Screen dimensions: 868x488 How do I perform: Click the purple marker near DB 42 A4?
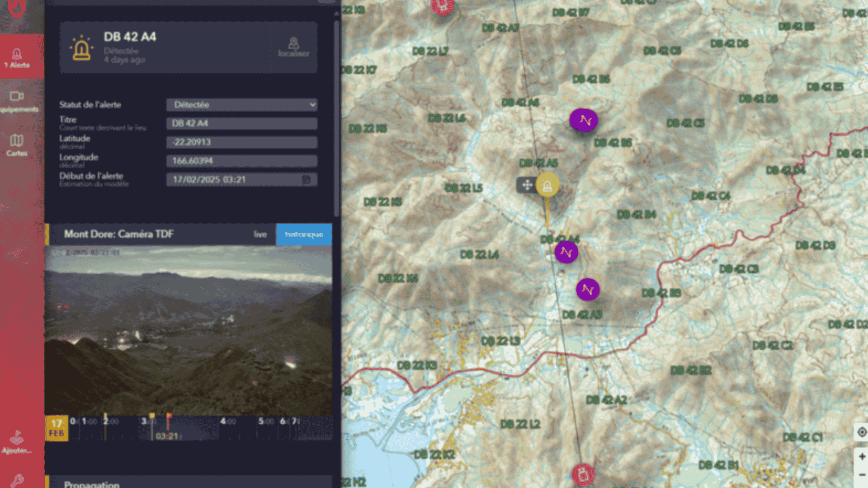point(566,252)
